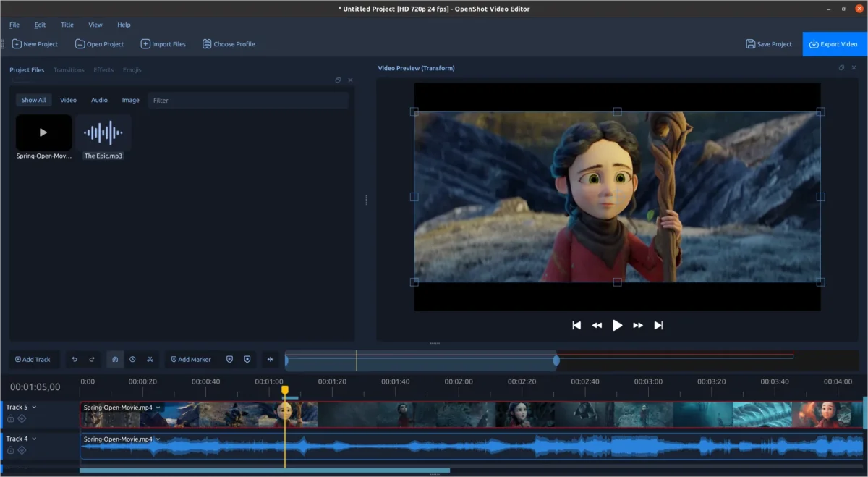Jump to the next marker
The height and width of the screenshot is (477, 868).
coord(247,359)
